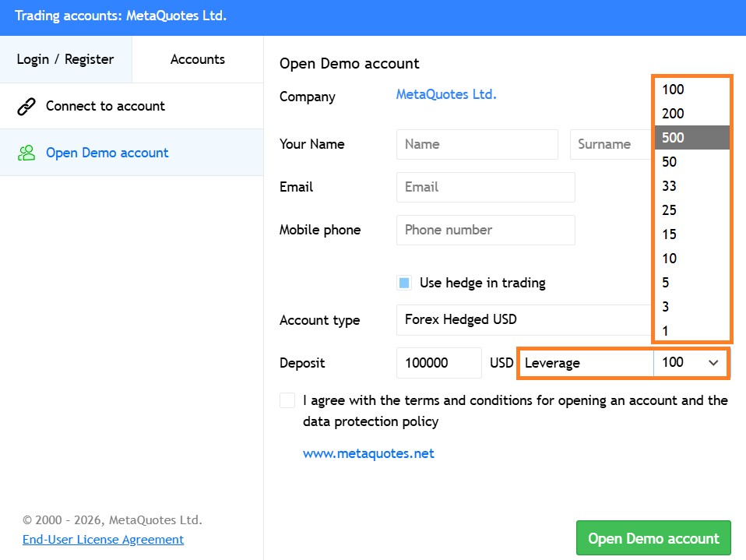Screen dimensions: 746x560
Task: Collapse the Leverage dropdown arrow
Action: (x=713, y=363)
